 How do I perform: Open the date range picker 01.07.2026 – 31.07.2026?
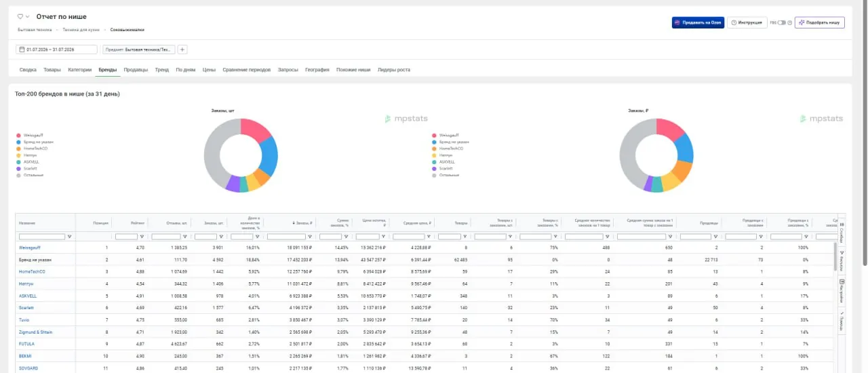57,50
